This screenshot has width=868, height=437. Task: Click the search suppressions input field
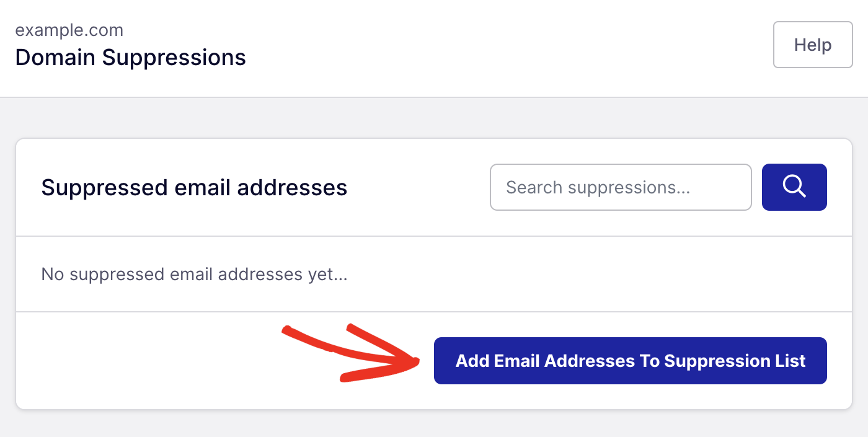pos(620,187)
